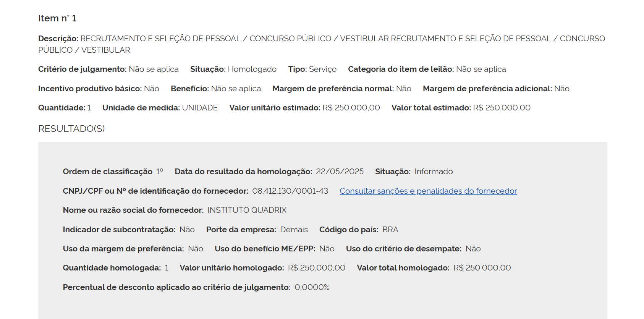Select the 'RESULTADO(S)' heading
Image resolution: width=644 pixels, height=319 pixels.
[71, 129]
